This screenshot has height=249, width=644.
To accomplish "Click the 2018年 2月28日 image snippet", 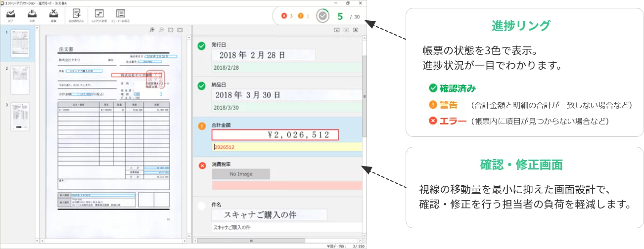I will 263,55.
